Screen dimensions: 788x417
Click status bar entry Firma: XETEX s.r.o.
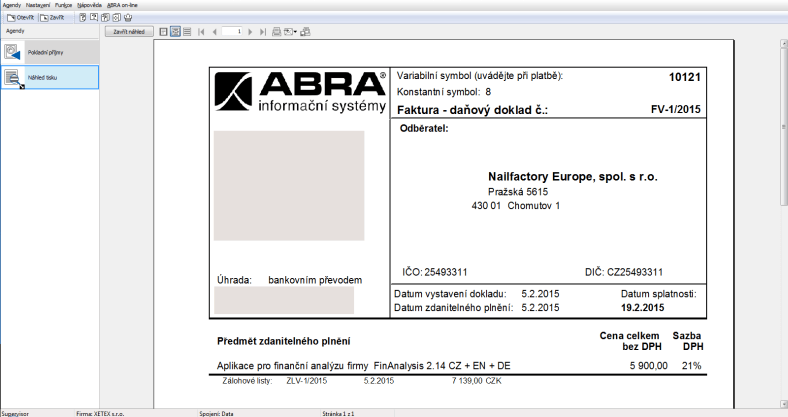pos(100,413)
